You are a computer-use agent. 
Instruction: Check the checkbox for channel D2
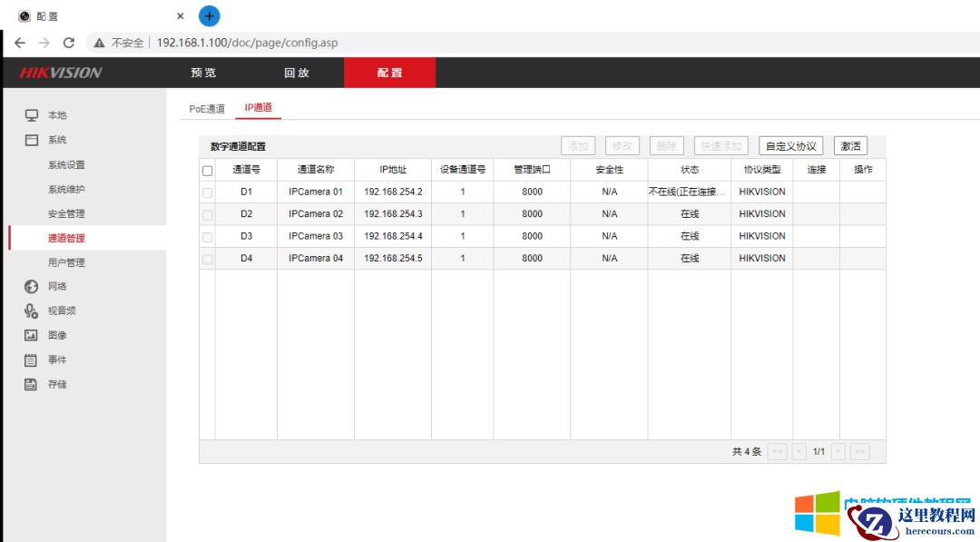point(207,214)
